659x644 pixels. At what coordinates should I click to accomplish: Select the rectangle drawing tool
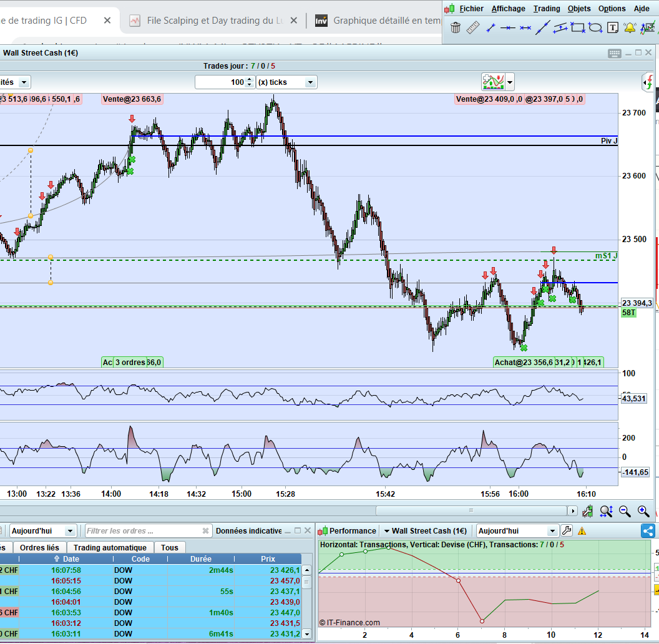point(578,27)
